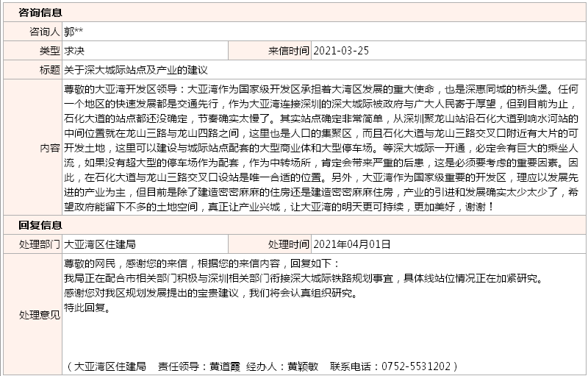Click the title 关于深大城际站点及产业的建议
Viewport: 588px width, 376px height.
point(136,71)
